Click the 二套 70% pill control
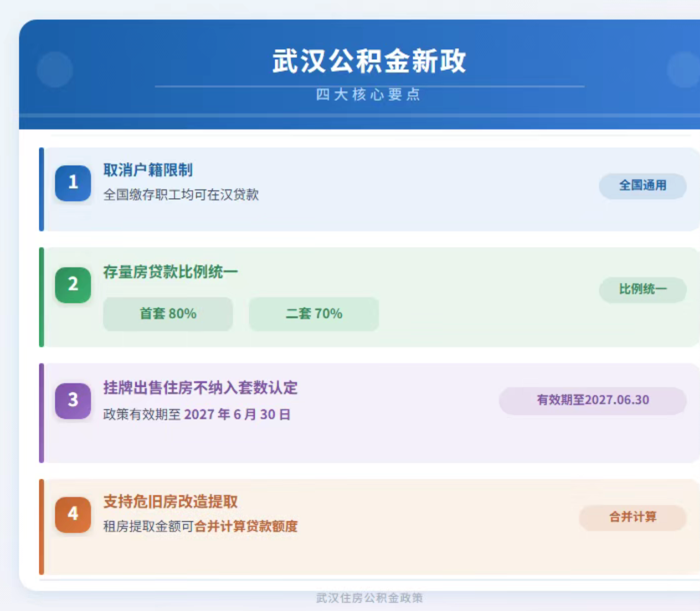This screenshot has width=700, height=611. pyautogui.click(x=314, y=314)
